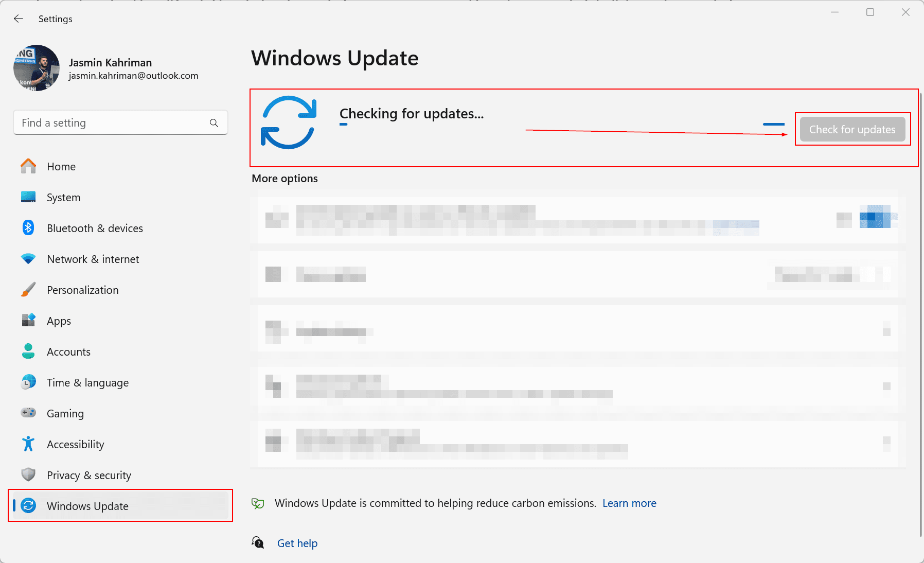Click the Network wifi icon

pos(28,259)
